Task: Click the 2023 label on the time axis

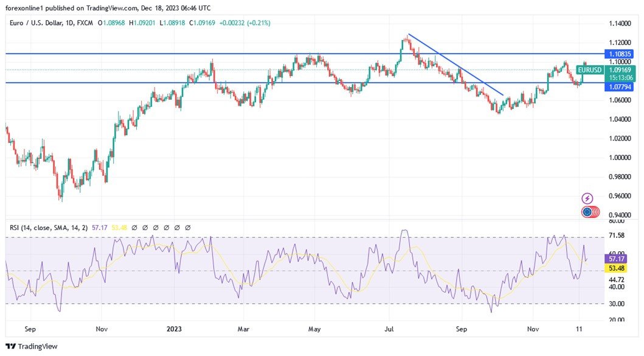Action: [x=174, y=329]
